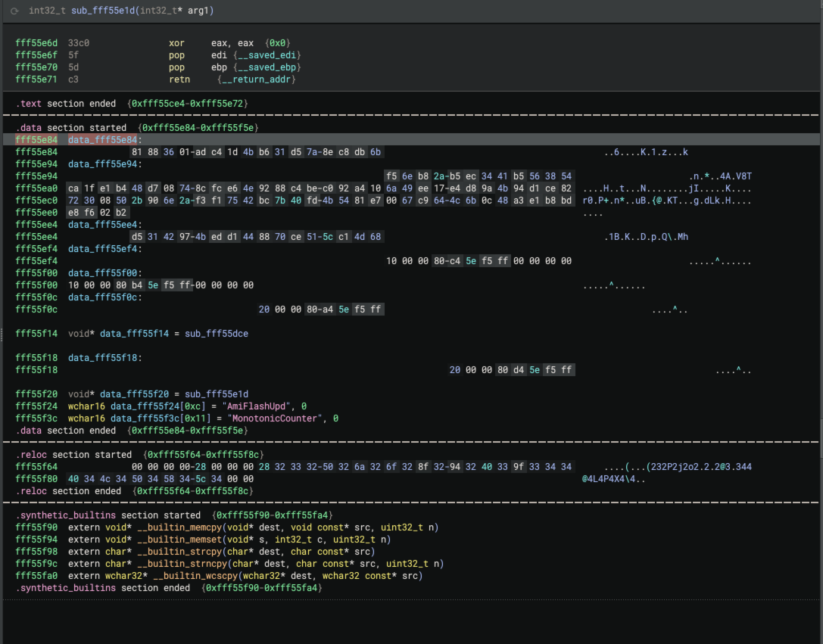Viewport: 823px width, 644px height.
Task: Click the __builtin_strncpy extern declaration name
Action: [182, 564]
